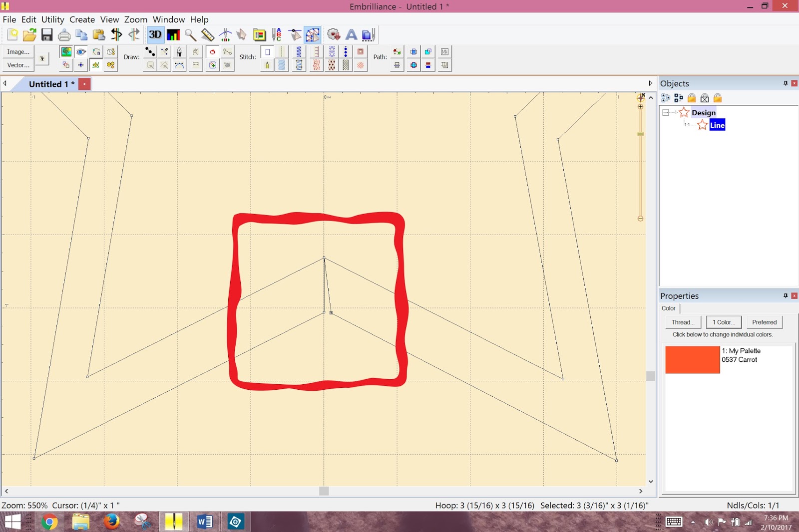
Task: Click the Thread... button
Action: click(683, 322)
